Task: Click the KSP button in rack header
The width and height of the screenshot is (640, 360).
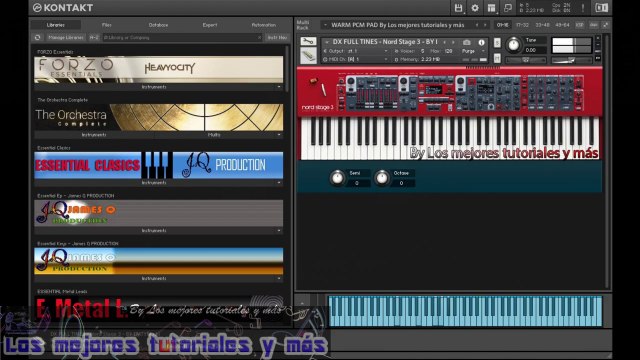Action: coord(580,25)
